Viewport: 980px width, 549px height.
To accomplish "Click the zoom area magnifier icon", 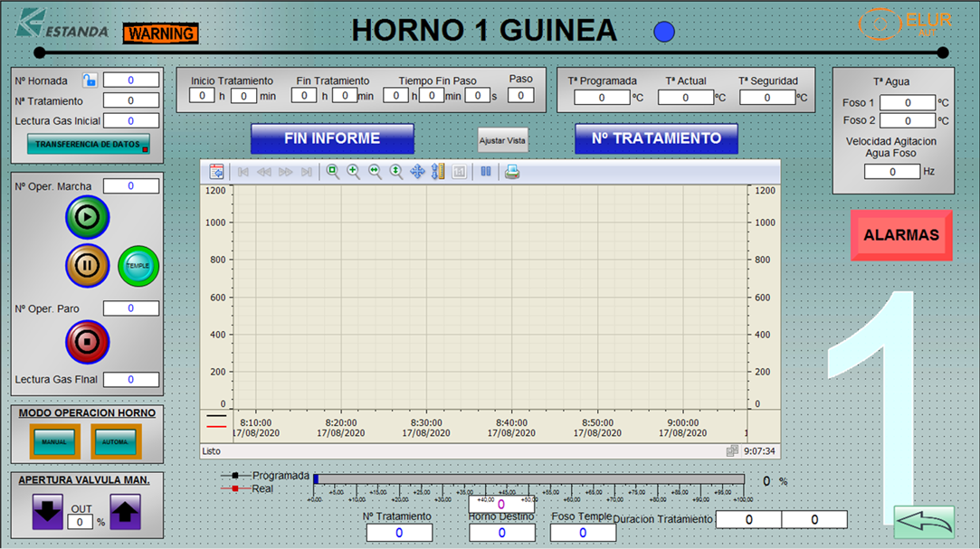I will coord(332,172).
